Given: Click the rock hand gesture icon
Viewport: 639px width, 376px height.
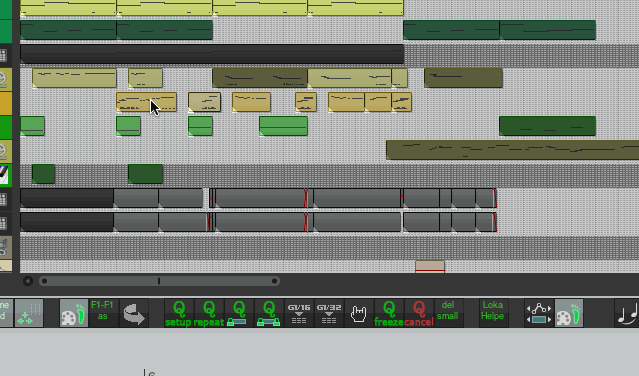Looking at the screenshot, I should 359,313.
